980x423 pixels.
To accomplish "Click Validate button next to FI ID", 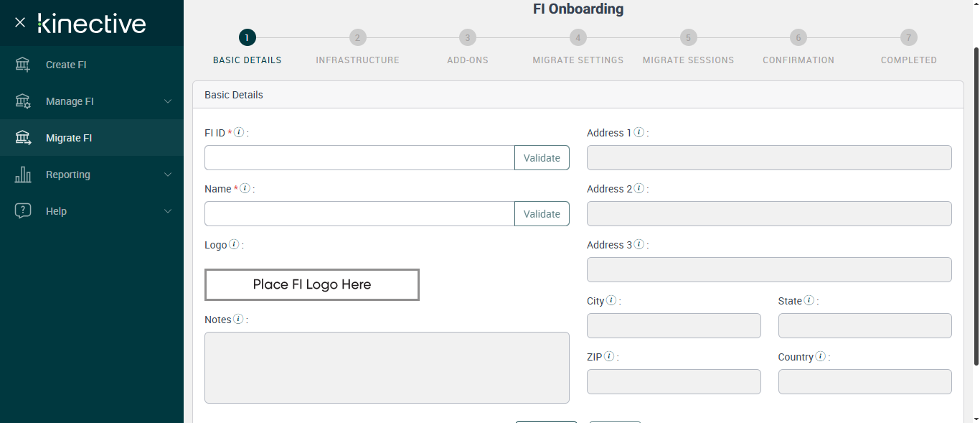I will point(542,158).
